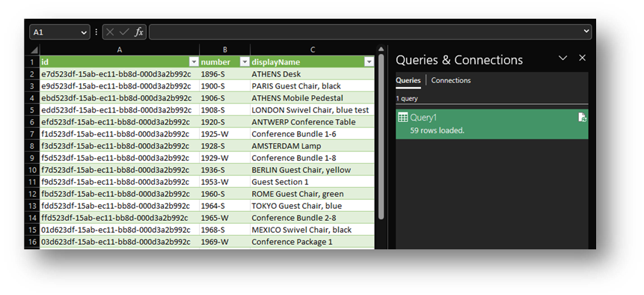
Task: Click the '1 query' count label
Action: click(x=407, y=99)
